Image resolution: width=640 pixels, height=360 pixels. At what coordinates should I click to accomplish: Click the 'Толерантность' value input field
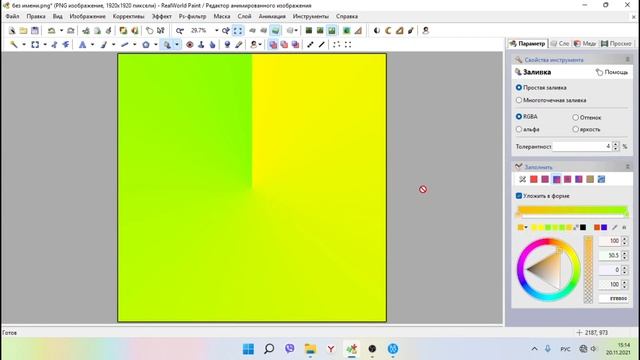tap(582, 147)
